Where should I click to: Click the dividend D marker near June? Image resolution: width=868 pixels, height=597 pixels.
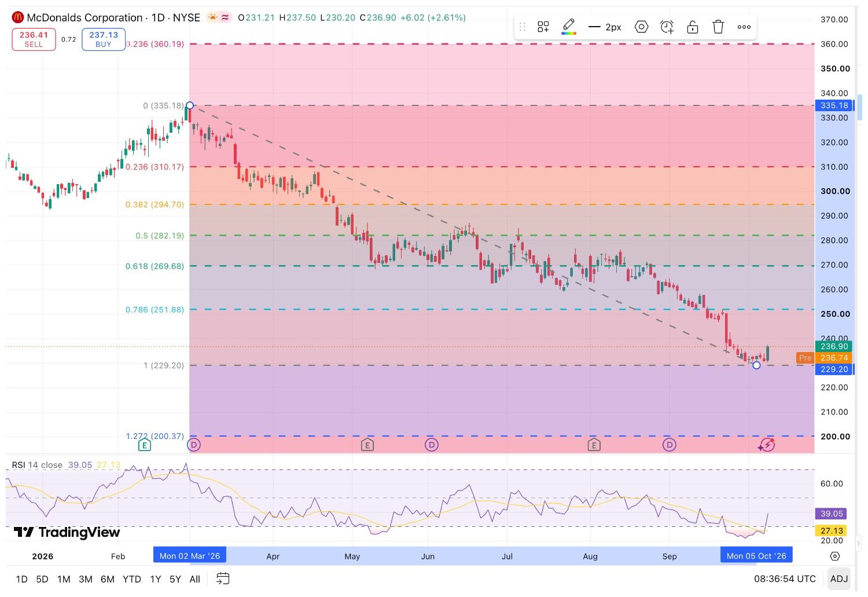point(431,445)
